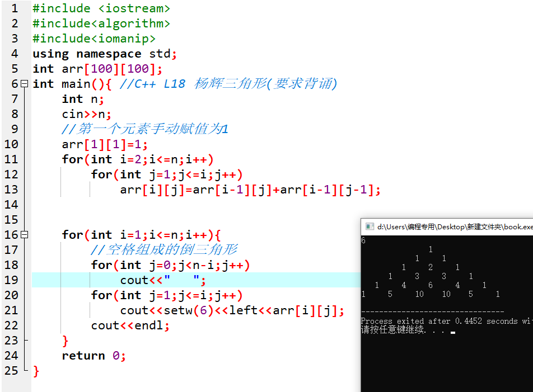Collapse the for loop fold at line 16
Screen dimensions: 533x392
(x=25, y=234)
